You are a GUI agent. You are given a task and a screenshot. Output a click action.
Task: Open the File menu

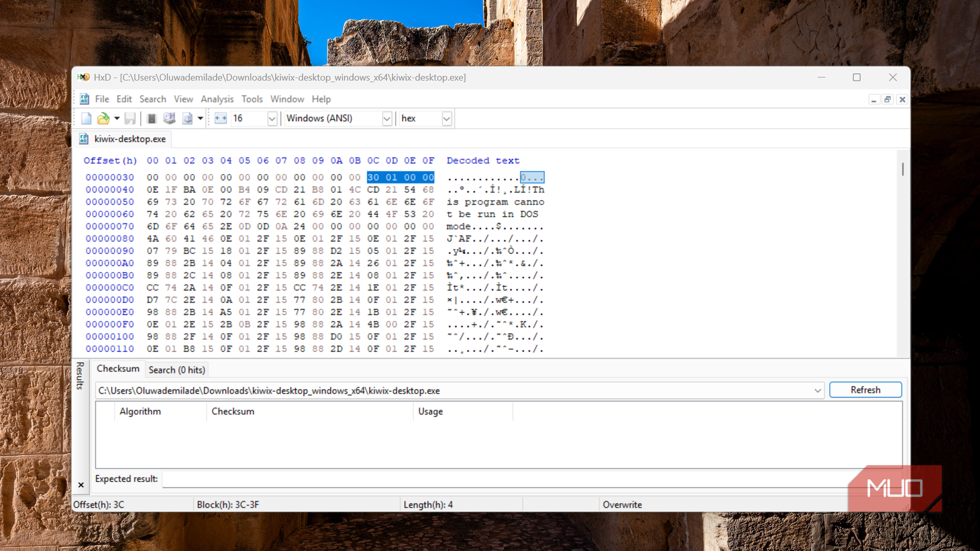102,99
